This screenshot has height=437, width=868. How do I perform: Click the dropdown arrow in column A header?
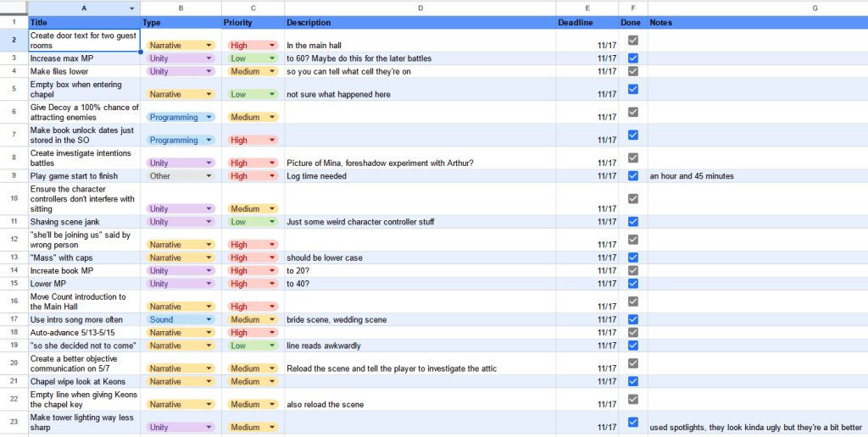[x=131, y=8]
